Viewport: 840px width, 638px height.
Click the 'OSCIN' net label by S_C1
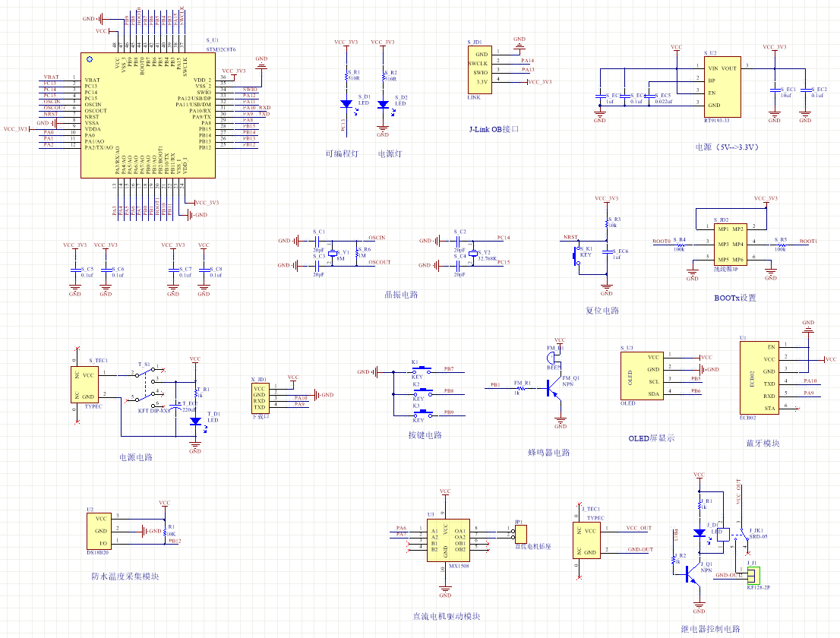pyautogui.click(x=377, y=238)
